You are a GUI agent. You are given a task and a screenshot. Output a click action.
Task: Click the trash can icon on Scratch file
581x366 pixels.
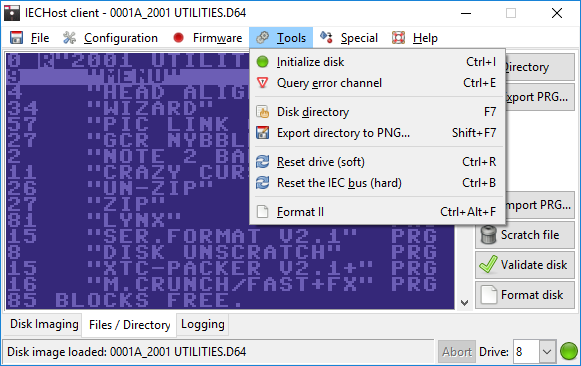coord(488,235)
